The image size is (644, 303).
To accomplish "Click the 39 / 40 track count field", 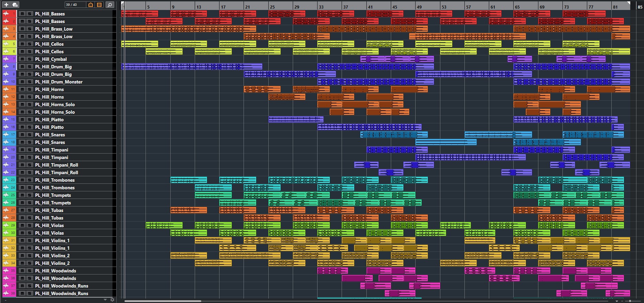I will [75, 5].
